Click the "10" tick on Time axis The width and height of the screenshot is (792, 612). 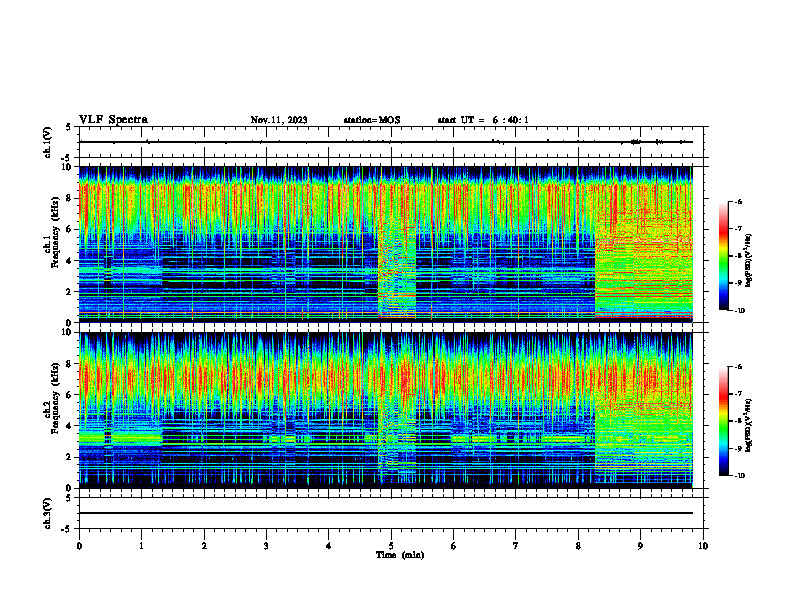(x=703, y=546)
